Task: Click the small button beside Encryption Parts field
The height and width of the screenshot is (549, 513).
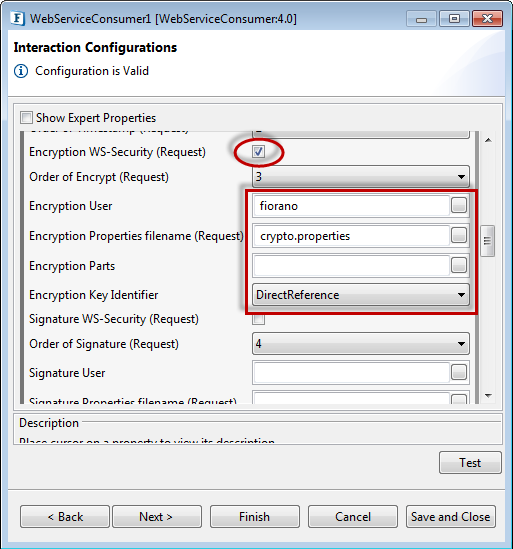Action: coord(459,265)
